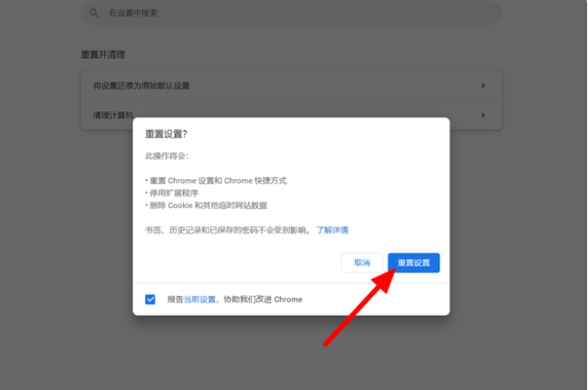This screenshot has width=588, height=390.
Task: Expand arrow beside 将设置还原为原始默认设置
Action: coord(483,86)
